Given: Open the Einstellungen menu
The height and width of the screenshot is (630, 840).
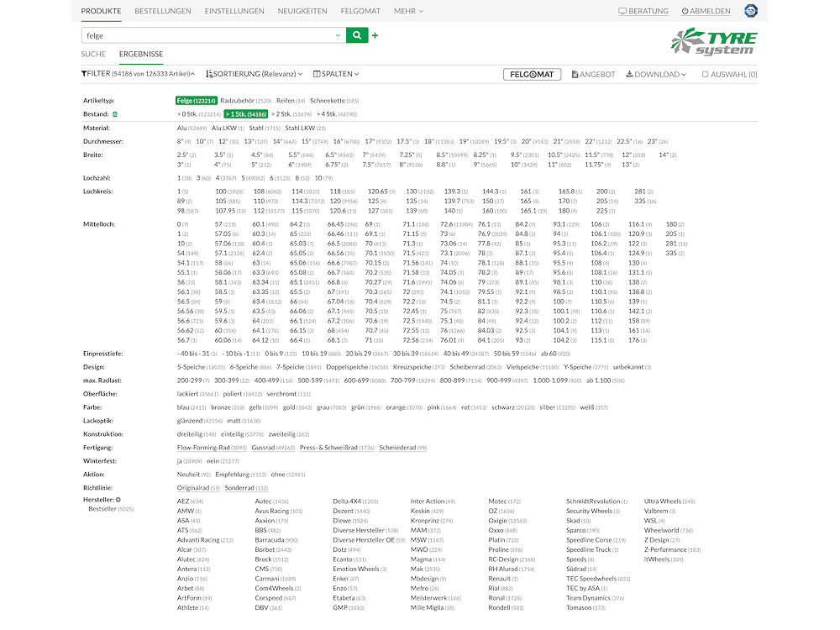Looking at the screenshot, I should [x=234, y=11].
